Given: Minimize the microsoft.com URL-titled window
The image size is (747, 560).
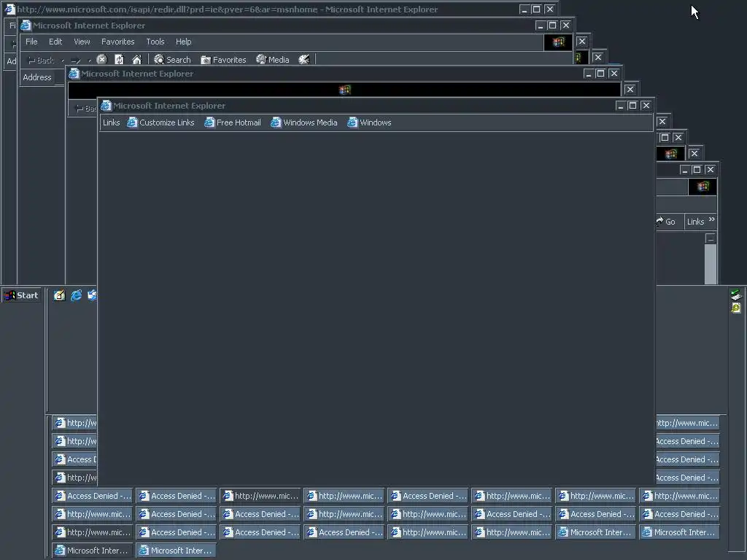Looking at the screenshot, I should click(x=524, y=9).
